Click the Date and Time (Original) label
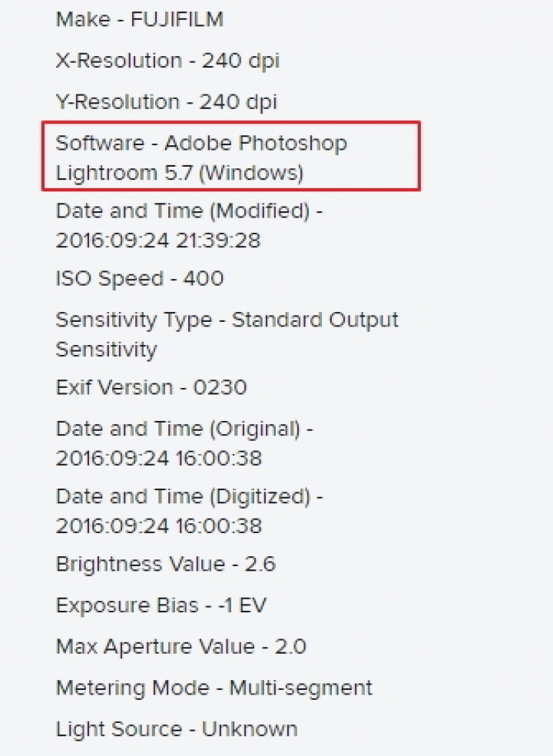The height and width of the screenshot is (756, 553). 184,429
